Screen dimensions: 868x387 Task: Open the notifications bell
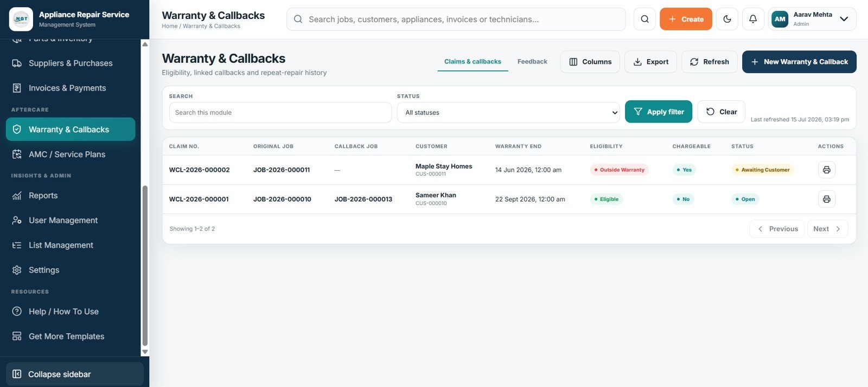pos(753,19)
